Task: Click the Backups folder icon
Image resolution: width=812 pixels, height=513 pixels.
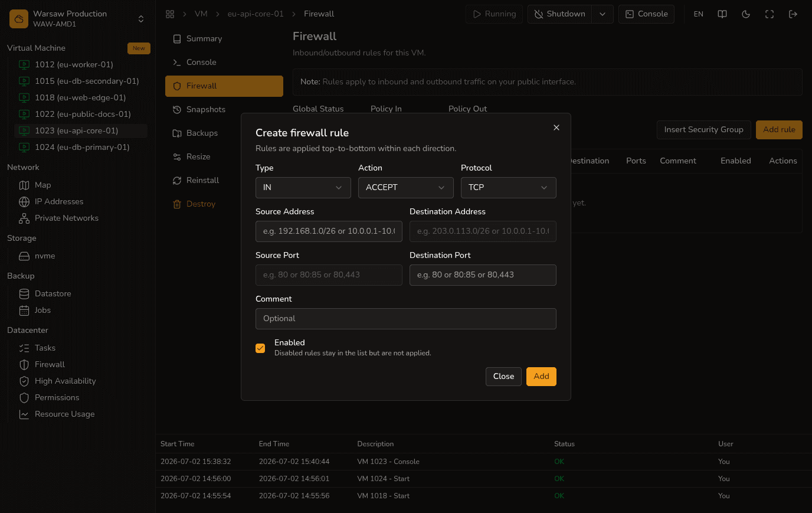Action: point(177,133)
